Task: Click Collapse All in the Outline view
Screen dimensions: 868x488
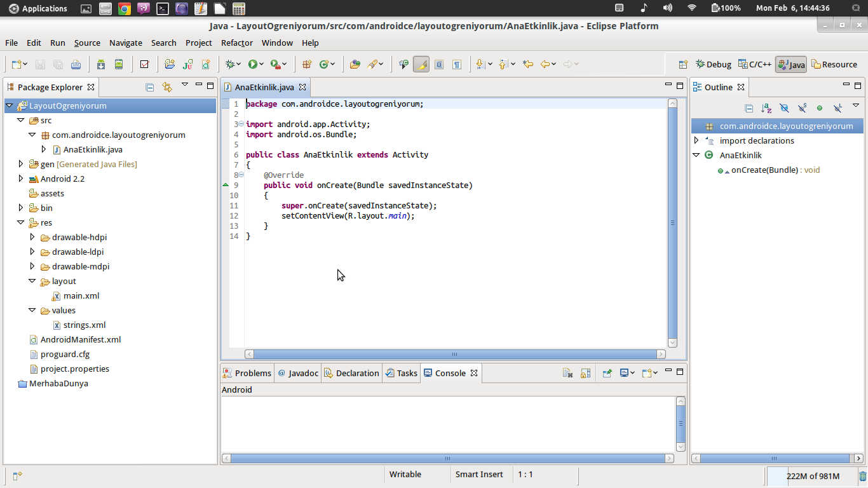Action: click(x=749, y=108)
